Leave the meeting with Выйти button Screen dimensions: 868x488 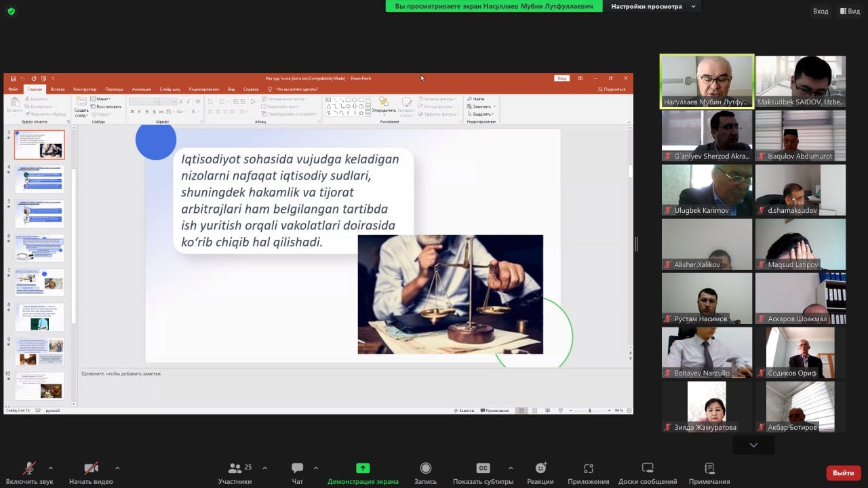point(843,472)
